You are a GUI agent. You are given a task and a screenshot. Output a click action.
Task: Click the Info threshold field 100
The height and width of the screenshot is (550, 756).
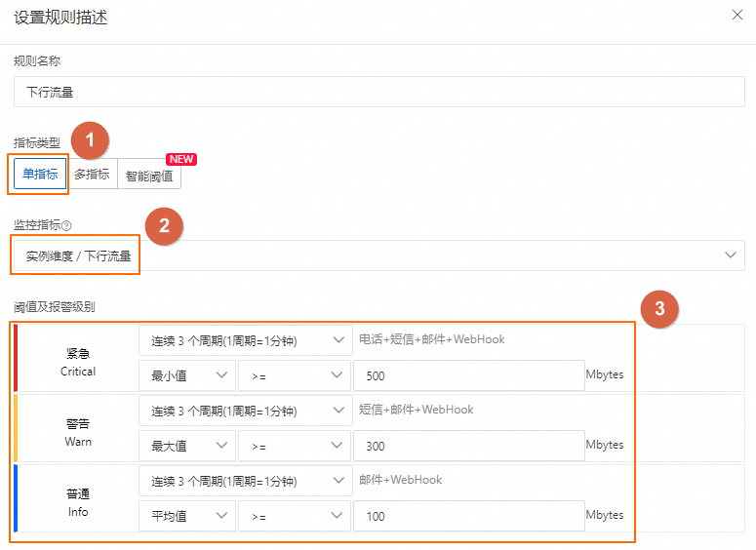coord(468,516)
